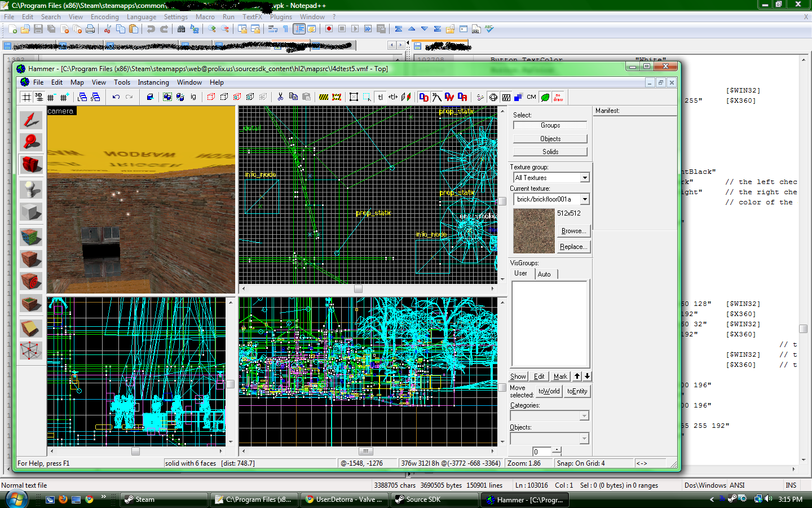This screenshot has width=812, height=508.
Task: Click the top 2D view's horizontal scrollbar thumb
Action: click(358, 288)
